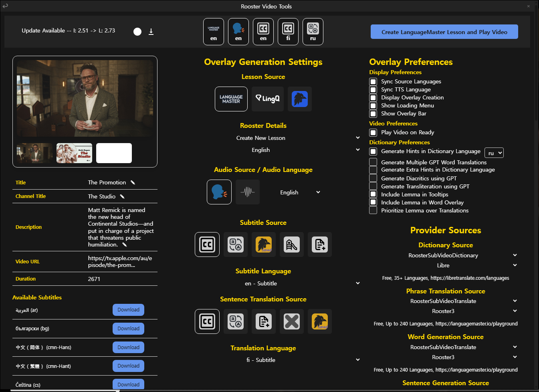
Task: Select the translate icon under Subtitle Source
Action: point(236,244)
